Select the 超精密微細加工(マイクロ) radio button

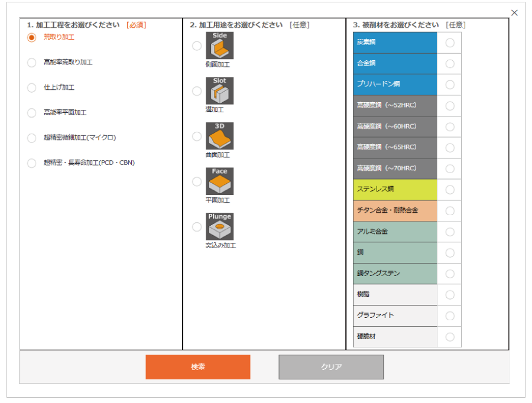pos(31,138)
